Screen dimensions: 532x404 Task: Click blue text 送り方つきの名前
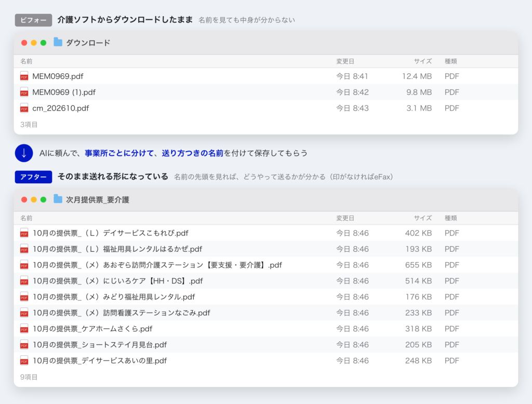pyautogui.click(x=192, y=153)
